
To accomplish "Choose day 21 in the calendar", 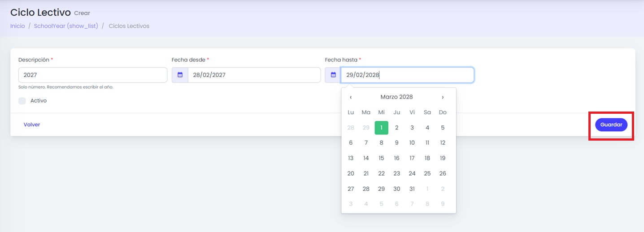I will [x=366, y=173].
